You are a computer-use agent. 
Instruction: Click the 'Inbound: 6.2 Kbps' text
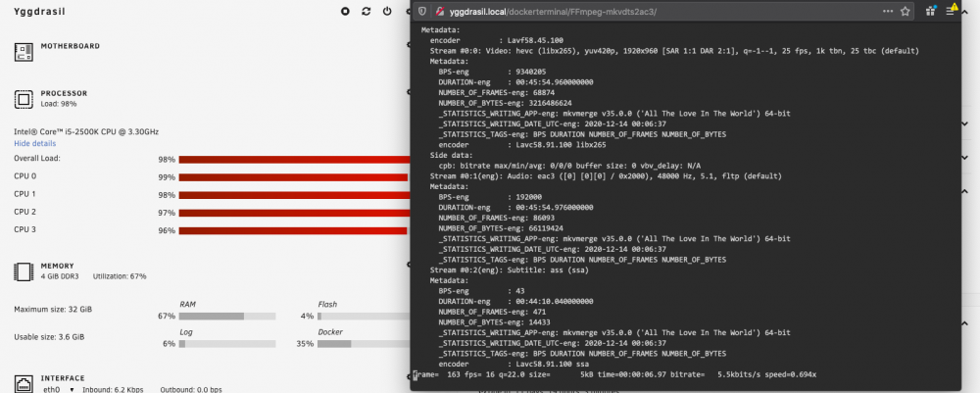(113, 390)
